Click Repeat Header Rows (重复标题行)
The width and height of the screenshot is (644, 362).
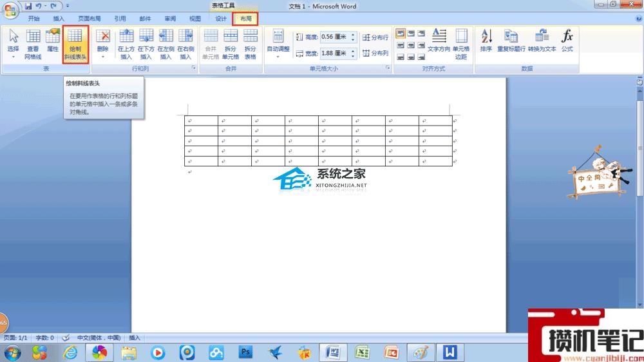click(x=511, y=41)
